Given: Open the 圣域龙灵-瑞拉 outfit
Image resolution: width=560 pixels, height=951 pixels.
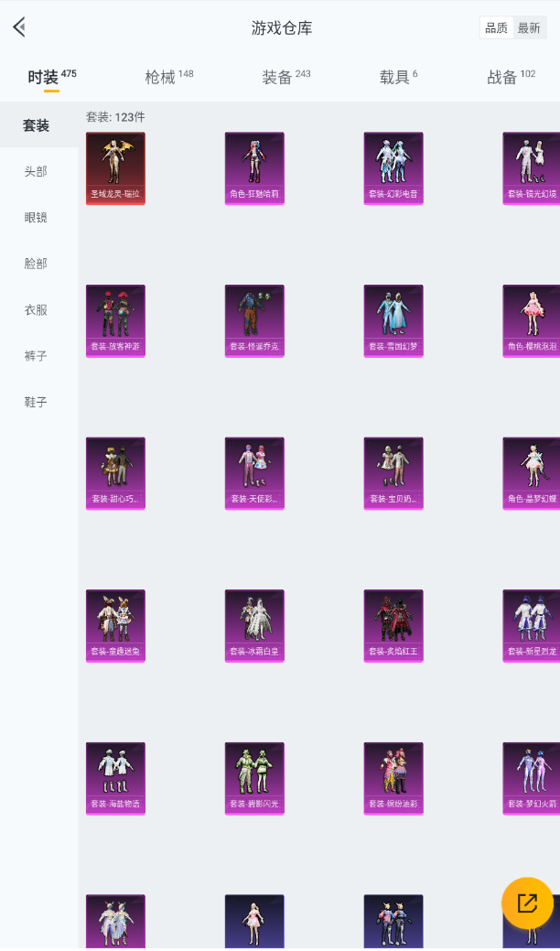Looking at the screenshot, I should pos(116,168).
